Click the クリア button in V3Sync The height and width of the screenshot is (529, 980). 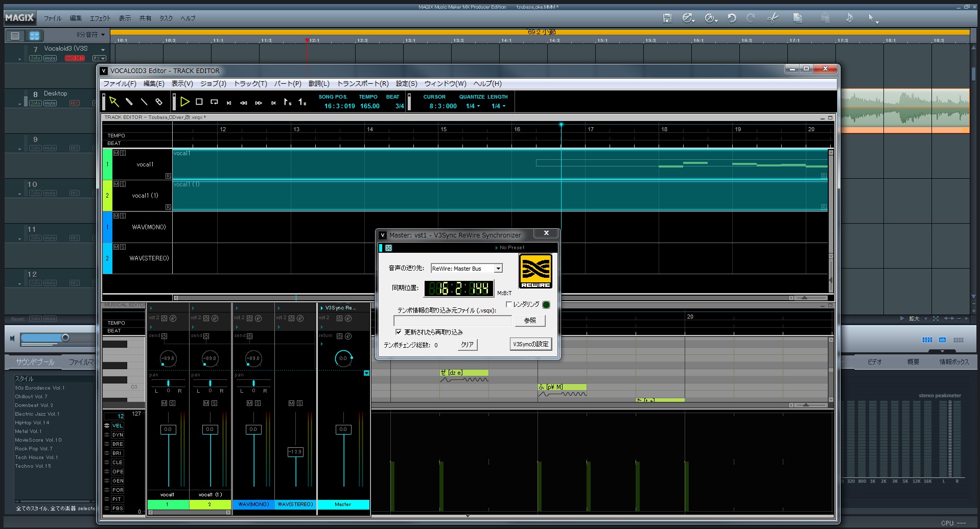[x=467, y=345]
